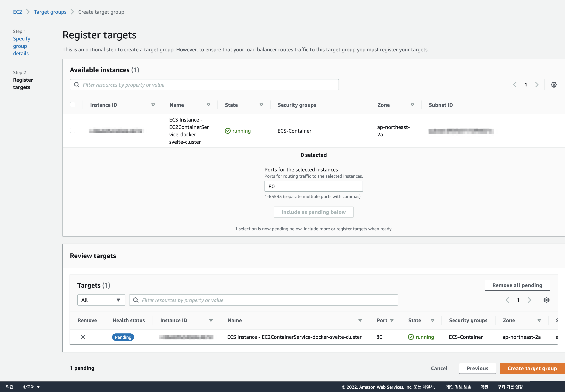Image resolution: width=565 pixels, height=392 pixels.
Task: Go to next page of Targets table
Action: coord(529,300)
